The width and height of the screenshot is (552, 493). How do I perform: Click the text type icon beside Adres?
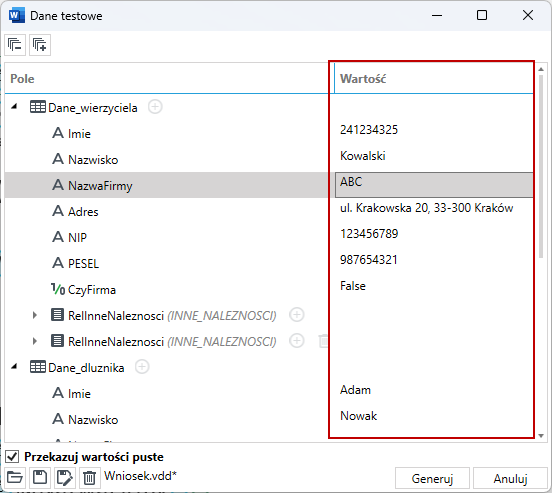58,211
